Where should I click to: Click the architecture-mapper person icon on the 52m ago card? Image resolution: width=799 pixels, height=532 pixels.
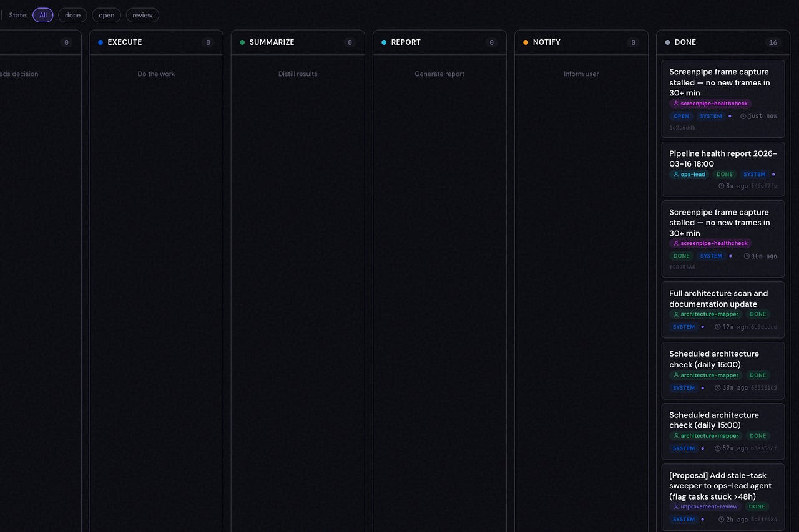676,436
